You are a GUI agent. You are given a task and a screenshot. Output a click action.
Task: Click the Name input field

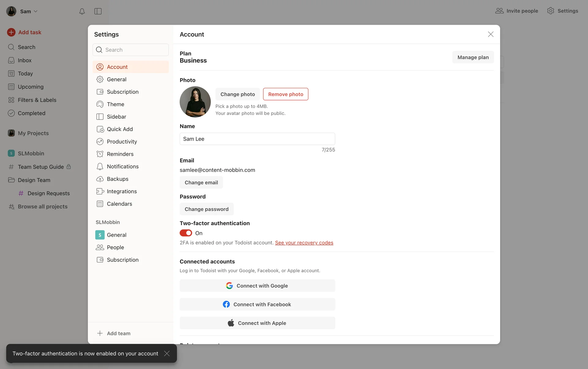point(257,139)
